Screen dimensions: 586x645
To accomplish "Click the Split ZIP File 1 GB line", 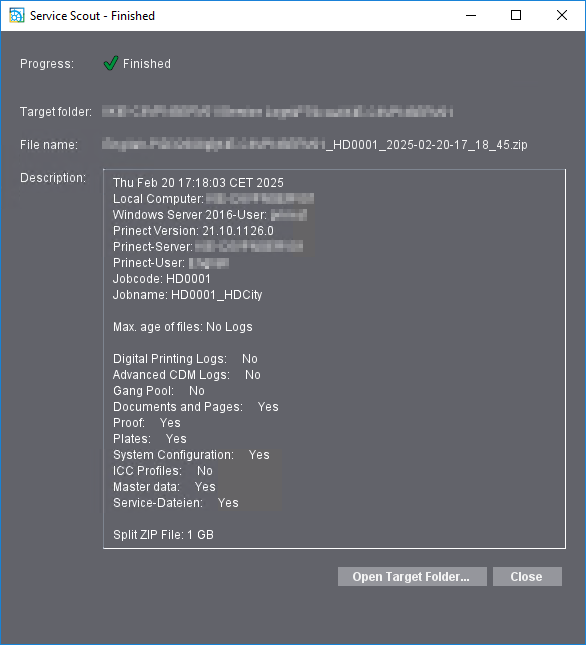I will click(x=163, y=535).
